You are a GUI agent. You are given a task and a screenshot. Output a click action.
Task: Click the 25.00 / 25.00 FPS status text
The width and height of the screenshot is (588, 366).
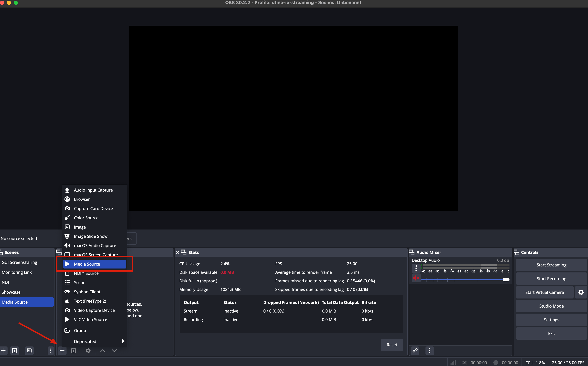tap(568, 363)
